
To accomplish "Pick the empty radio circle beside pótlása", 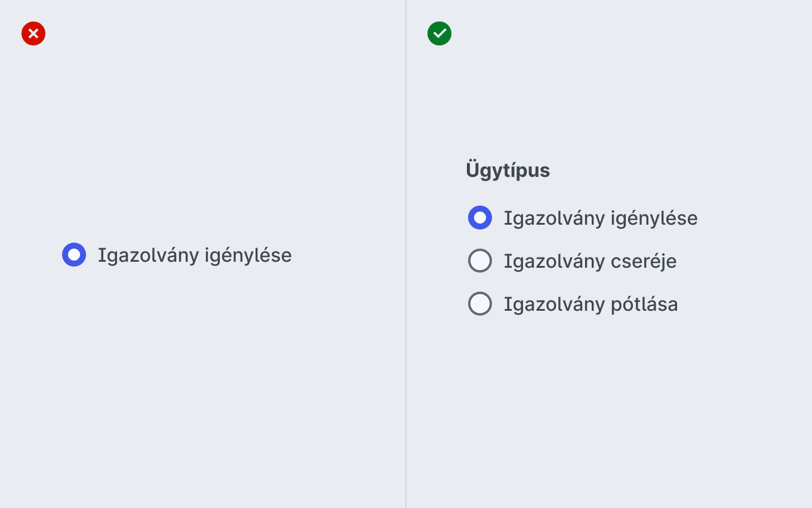I will click(x=480, y=304).
